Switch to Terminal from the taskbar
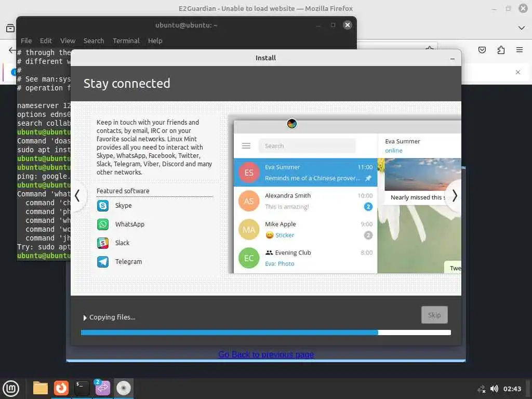Image resolution: width=532 pixels, height=399 pixels. 82,388
